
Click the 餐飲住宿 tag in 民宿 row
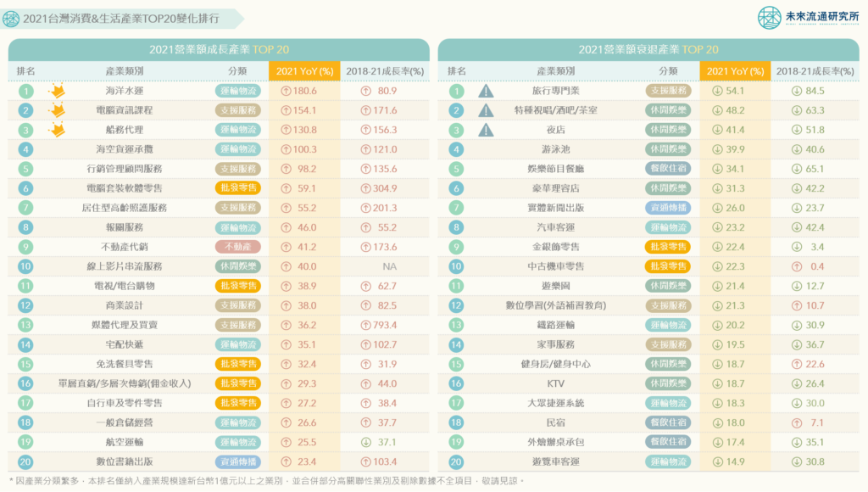click(668, 422)
